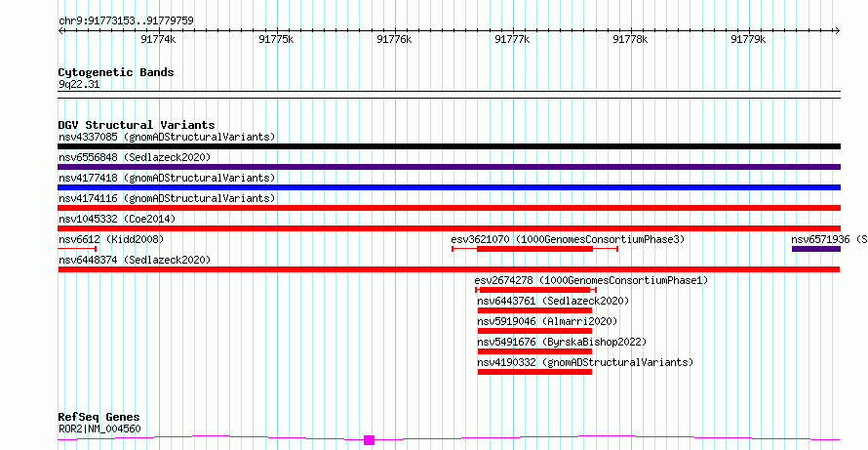868x450 pixels.
Task: Click the DGV Structural Variants track title
Action: click(137, 125)
